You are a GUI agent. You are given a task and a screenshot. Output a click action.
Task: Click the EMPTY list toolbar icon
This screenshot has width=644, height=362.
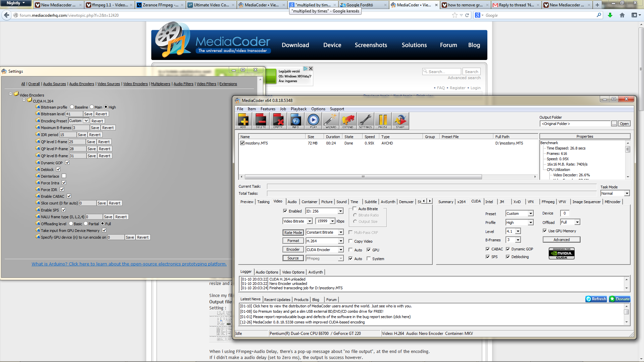tap(278, 121)
